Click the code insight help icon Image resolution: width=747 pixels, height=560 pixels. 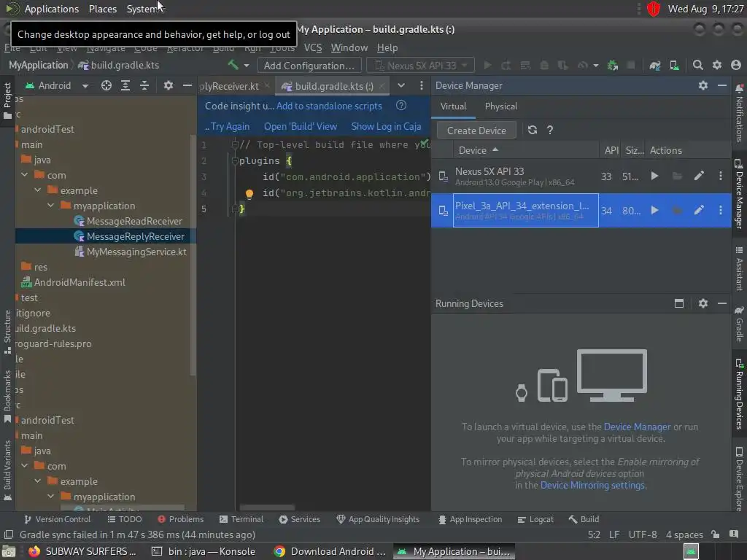(x=401, y=106)
